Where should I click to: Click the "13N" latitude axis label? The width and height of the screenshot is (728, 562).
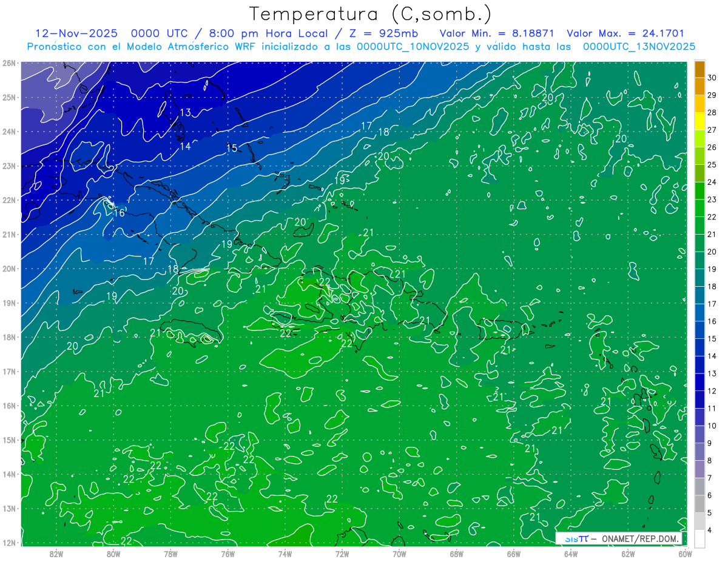click(9, 509)
